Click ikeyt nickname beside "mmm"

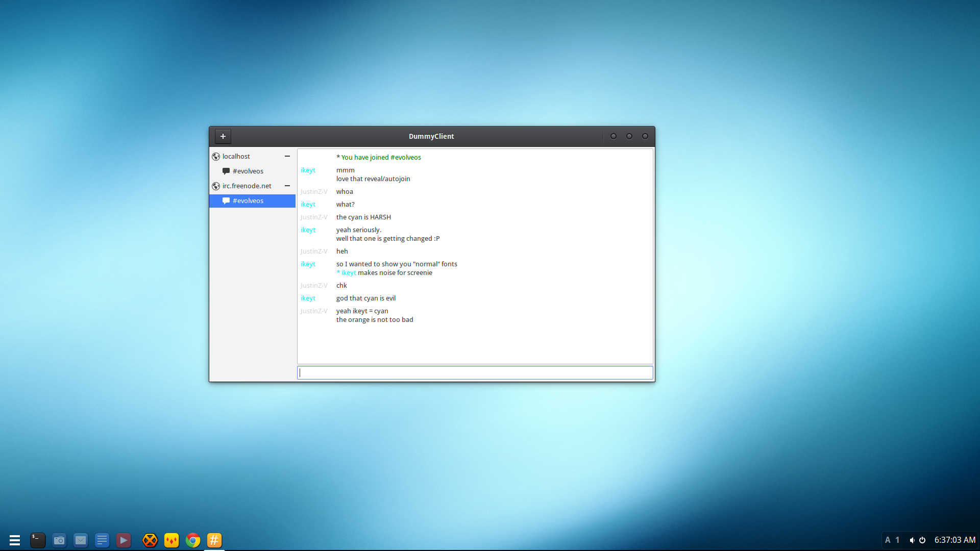point(308,170)
